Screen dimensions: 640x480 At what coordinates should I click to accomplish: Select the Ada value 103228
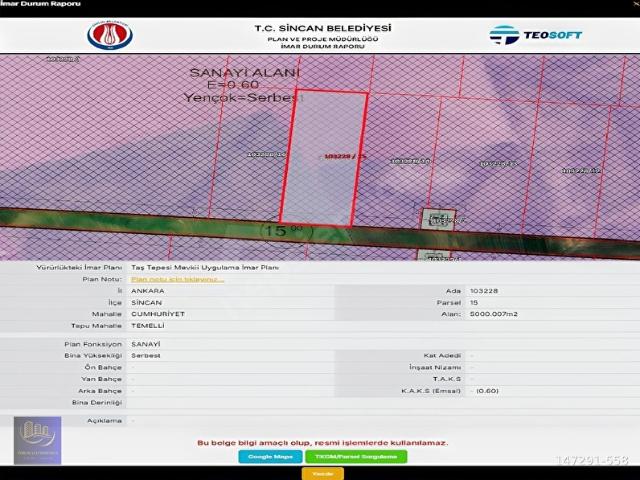tap(484, 291)
